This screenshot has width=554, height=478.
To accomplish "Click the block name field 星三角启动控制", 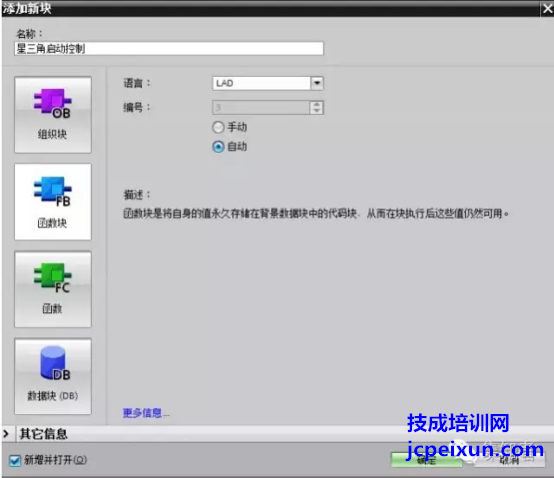I will click(x=169, y=48).
